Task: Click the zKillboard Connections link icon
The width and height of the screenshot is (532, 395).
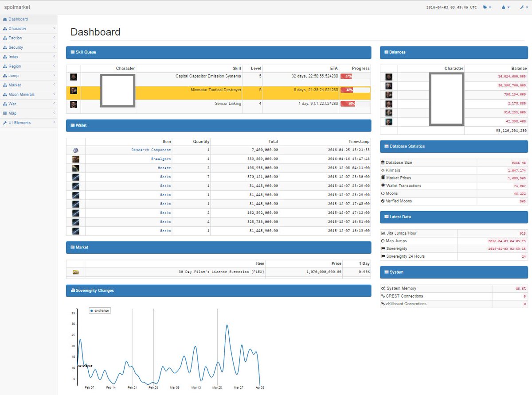Action: click(383, 304)
